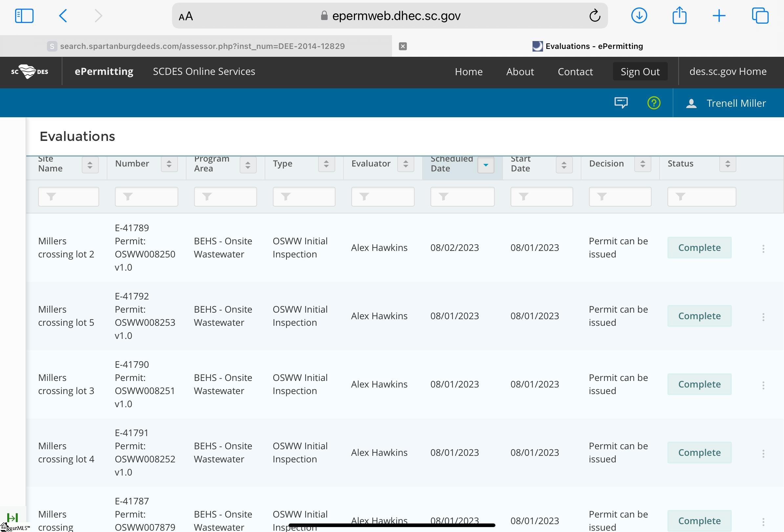The width and height of the screenshot is (784, 532).
Task: Click the Number filter field
Action: pos(146,197)
